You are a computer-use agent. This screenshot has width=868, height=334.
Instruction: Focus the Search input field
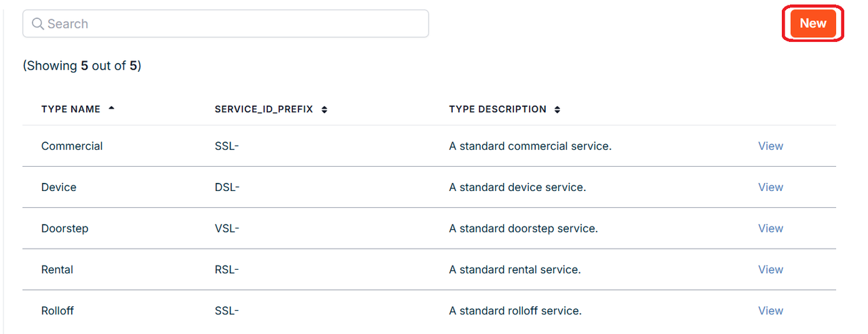pyautogui.click(x=226, y=24)
